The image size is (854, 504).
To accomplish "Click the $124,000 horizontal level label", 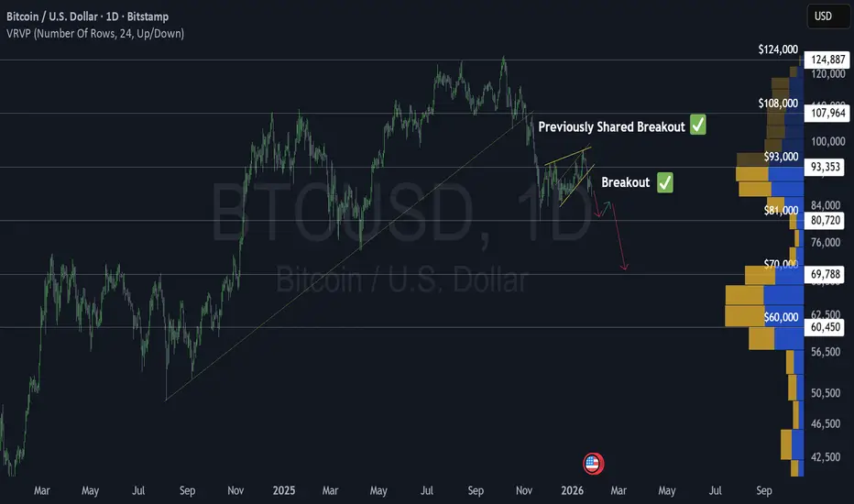I will point(778,49).
